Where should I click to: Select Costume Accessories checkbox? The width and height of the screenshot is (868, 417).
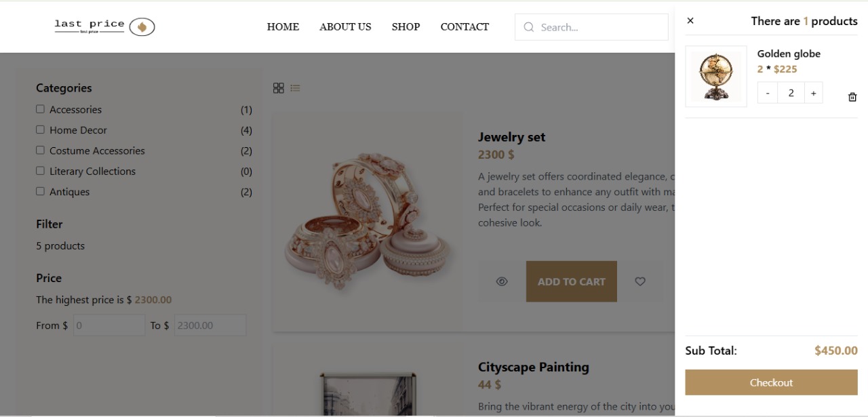point(40,150)
